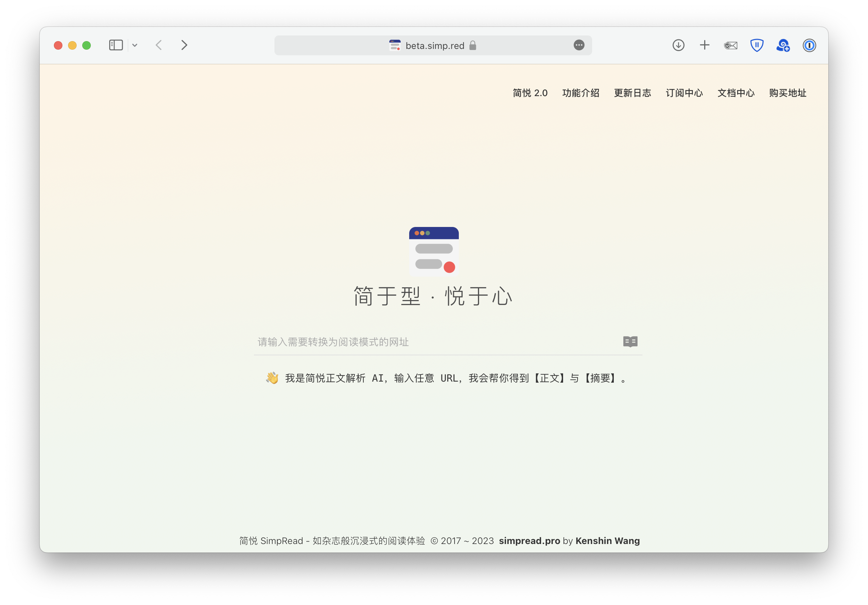Open Safari downloads icon

678,45
